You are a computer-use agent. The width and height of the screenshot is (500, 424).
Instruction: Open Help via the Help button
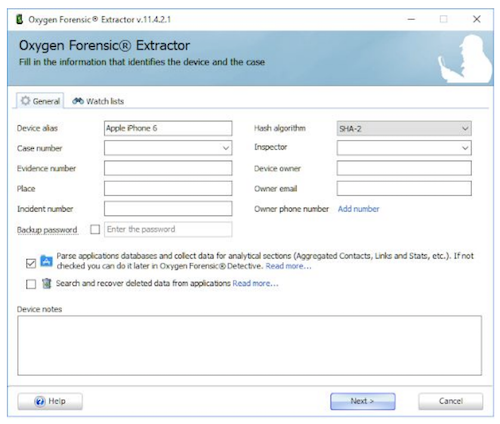click(x=50, y=401)
